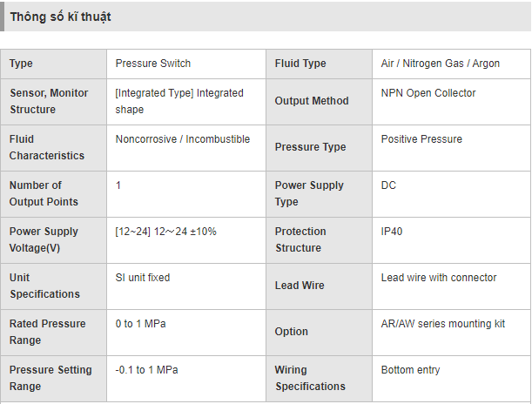Viewport: 532px width, 404px height.
Task: Select the 'Bottom entry' wiring value
Action: [x=410, y=370]
